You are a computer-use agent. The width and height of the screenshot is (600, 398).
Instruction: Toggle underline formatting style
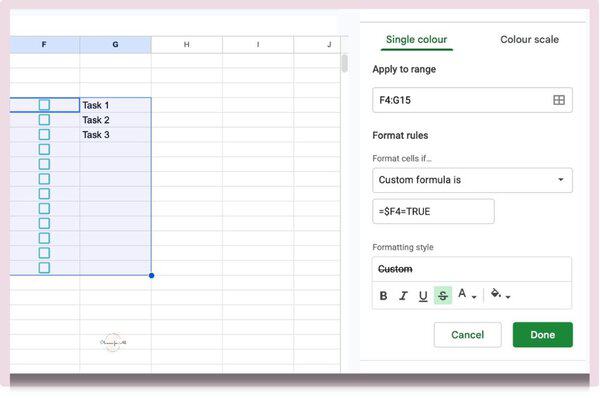pos(423,296)
